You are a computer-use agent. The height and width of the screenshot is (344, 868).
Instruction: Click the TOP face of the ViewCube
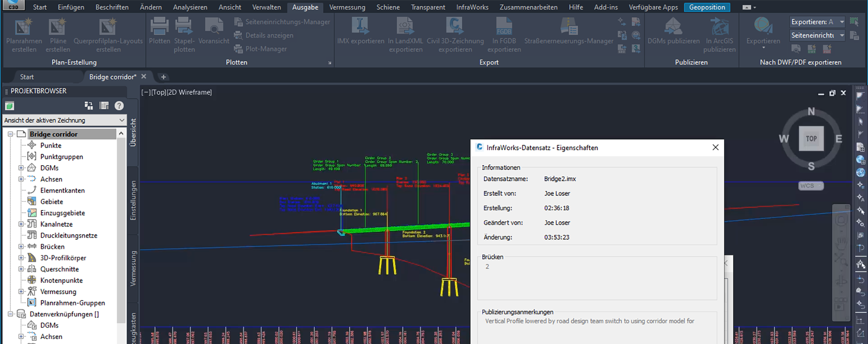point(811,139)
